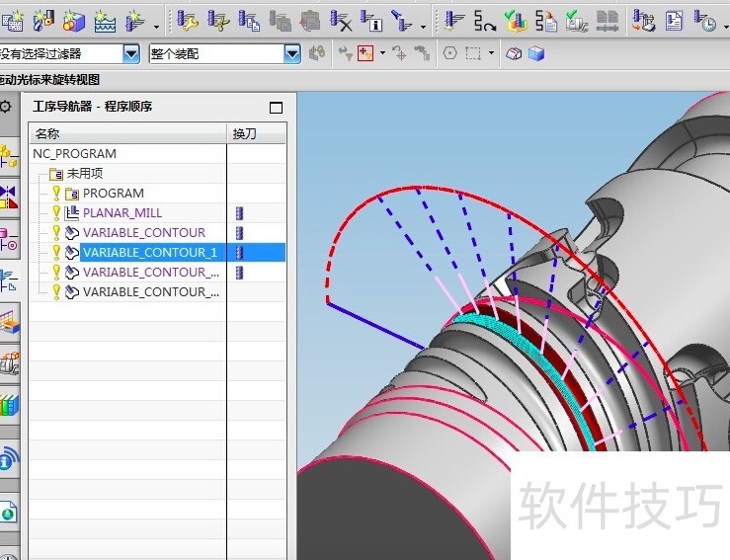Image resolution: width=730 pixels, height=560 pixels.
Task: Open the books library sidebar icon
Action: pyautogui.click(x=9, y=405)
